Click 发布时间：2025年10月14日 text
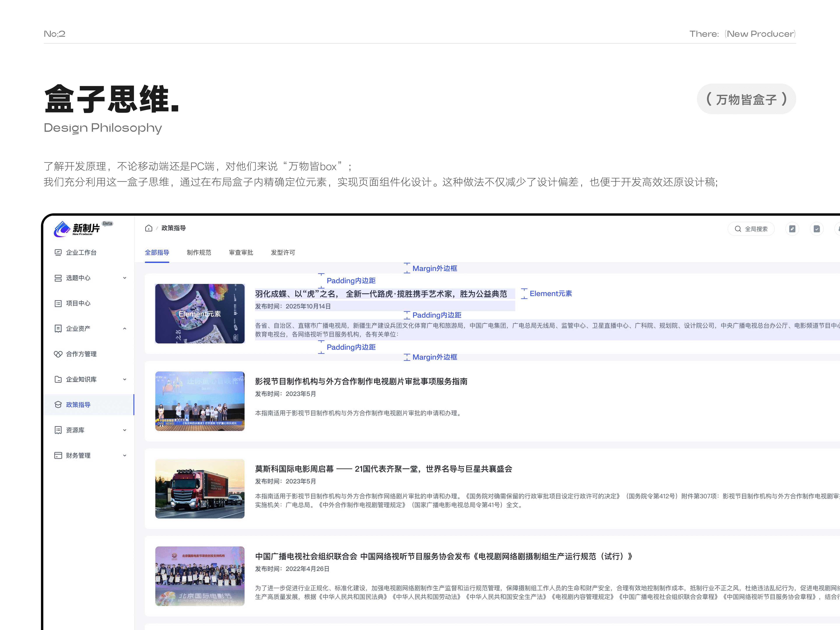The height and width of the screenshot is (630, 840). (x=293, y=306)
